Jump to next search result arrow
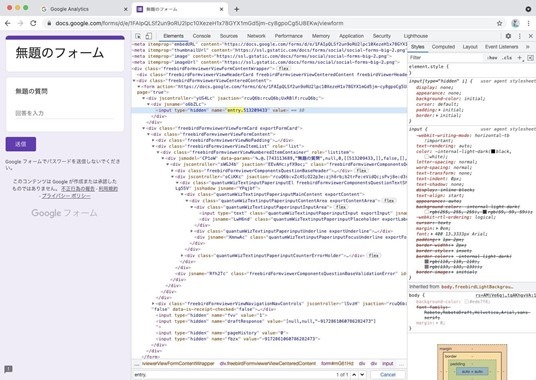Viewport: 536px width, 380px height. (362, 375)
